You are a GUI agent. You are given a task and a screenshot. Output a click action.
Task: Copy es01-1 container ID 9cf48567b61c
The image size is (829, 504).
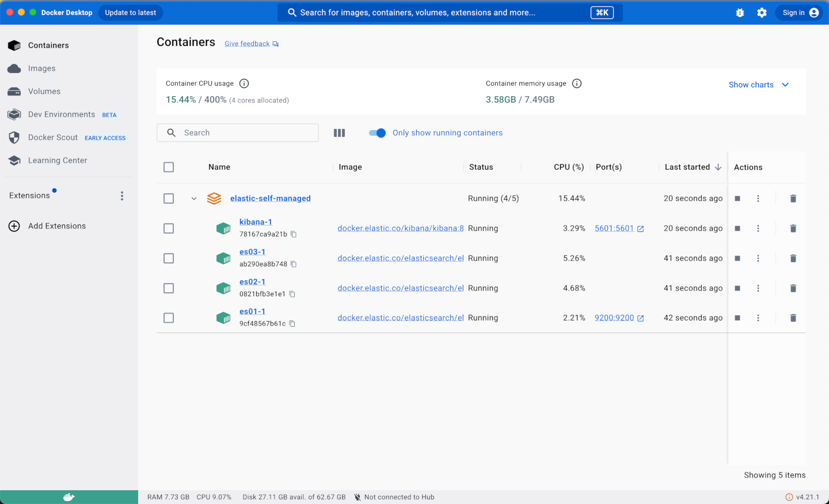coord(292,324)
